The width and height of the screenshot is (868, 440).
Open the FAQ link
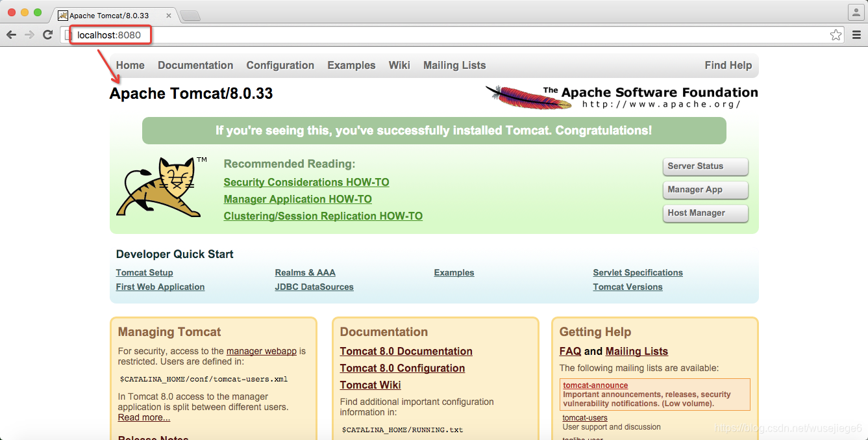(570, 352)
